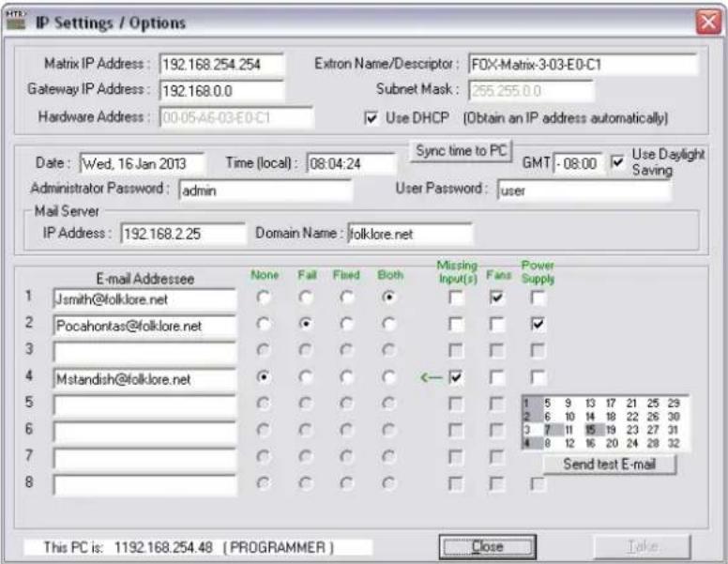The width and height of the screenshot is (728, 564).
Task: Toggle the Use DHCP checkbox
Action: pyautogui.click(x=371, y=118)
